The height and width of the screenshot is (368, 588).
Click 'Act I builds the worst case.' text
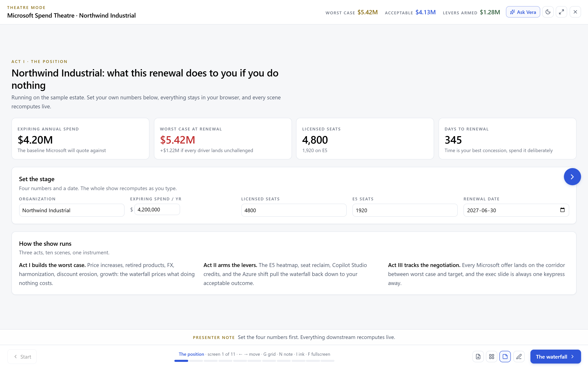click(x=52, y=265)
